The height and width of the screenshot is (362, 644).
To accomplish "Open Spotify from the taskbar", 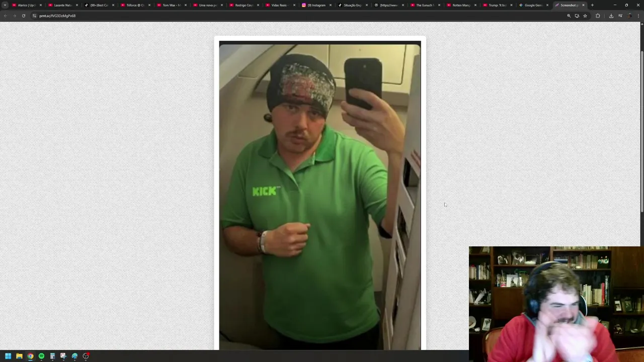I will pos(41,356).
